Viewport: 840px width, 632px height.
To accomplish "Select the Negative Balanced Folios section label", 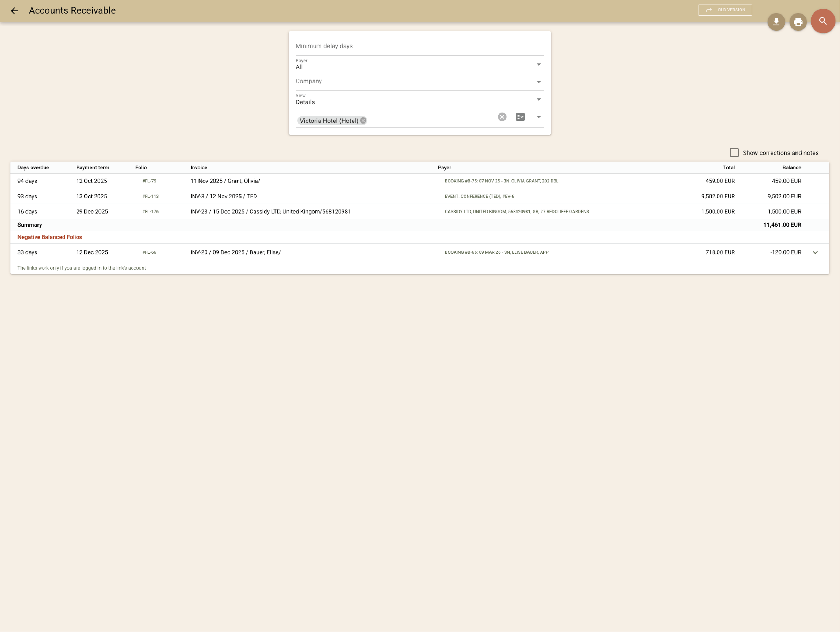I will (x=49, y=237).
